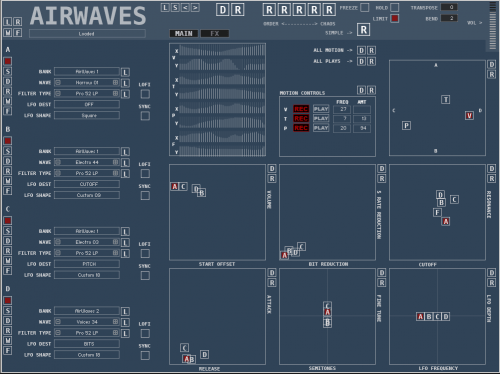Click ALL MOTION default D button
500x374 pixels.
click(361, 50)
